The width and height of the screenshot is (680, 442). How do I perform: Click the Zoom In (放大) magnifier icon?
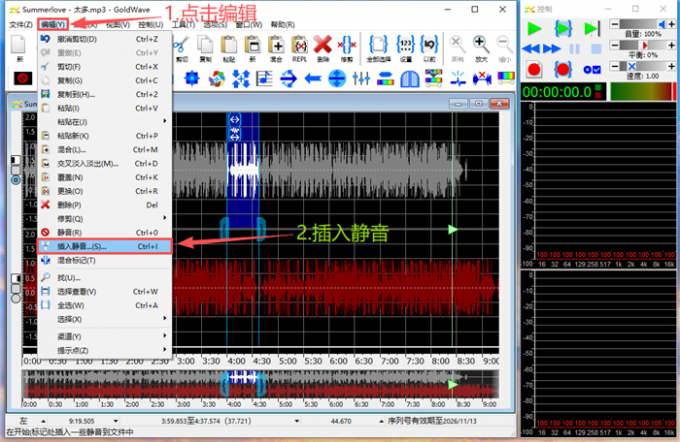pos(482,45)
